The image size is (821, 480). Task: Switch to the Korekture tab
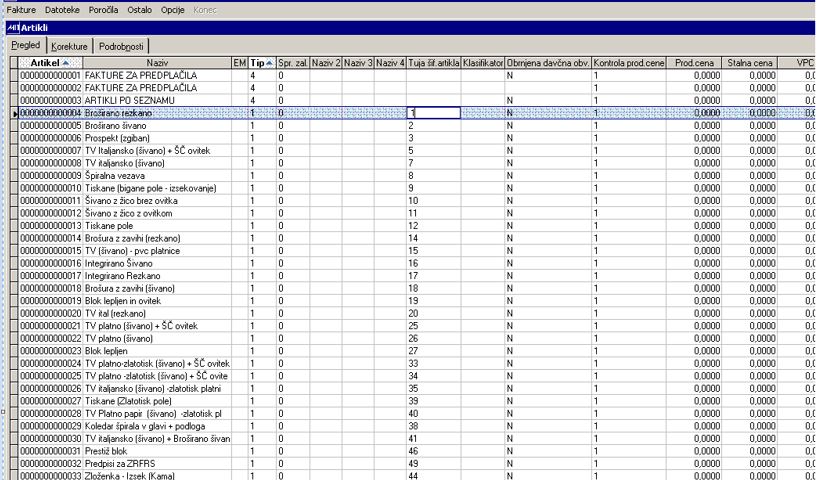pyautogui.click(x=69, y=47)
